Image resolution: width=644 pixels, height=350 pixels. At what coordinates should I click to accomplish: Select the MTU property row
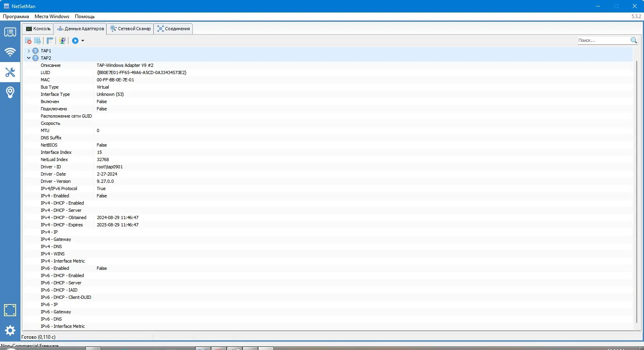click(328, 130)
